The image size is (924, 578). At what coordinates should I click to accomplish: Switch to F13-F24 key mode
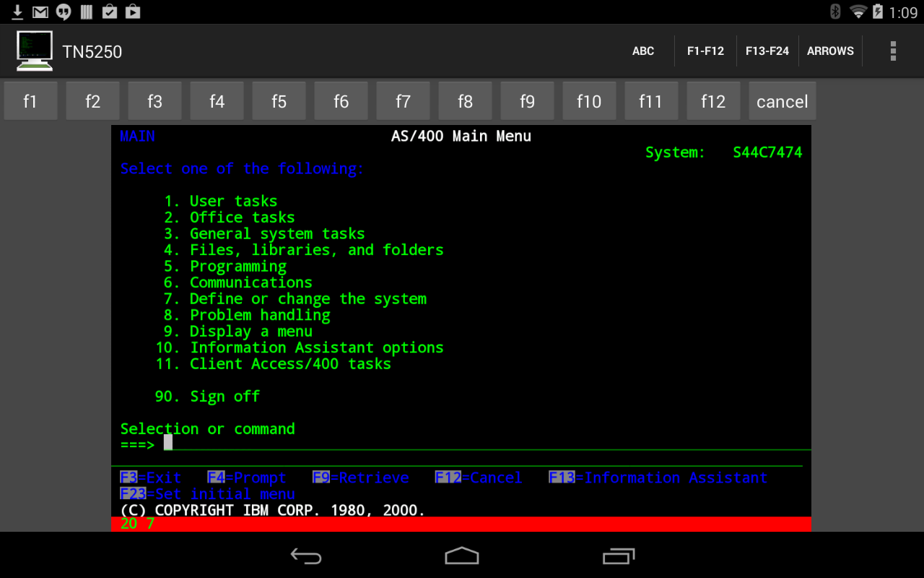pos(767,51)
